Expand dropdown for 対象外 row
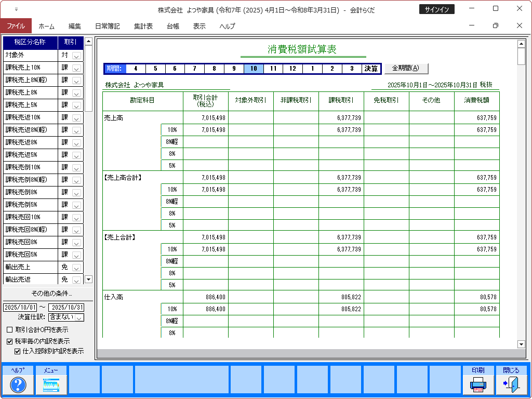Screen dimensions: 532x399 pos(76,55)
